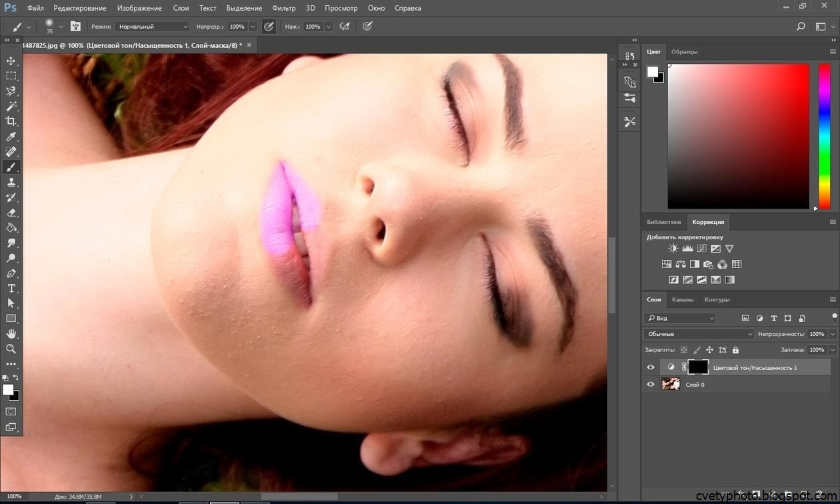Open the brush mode dropdown Нормальный

(152, 27)
